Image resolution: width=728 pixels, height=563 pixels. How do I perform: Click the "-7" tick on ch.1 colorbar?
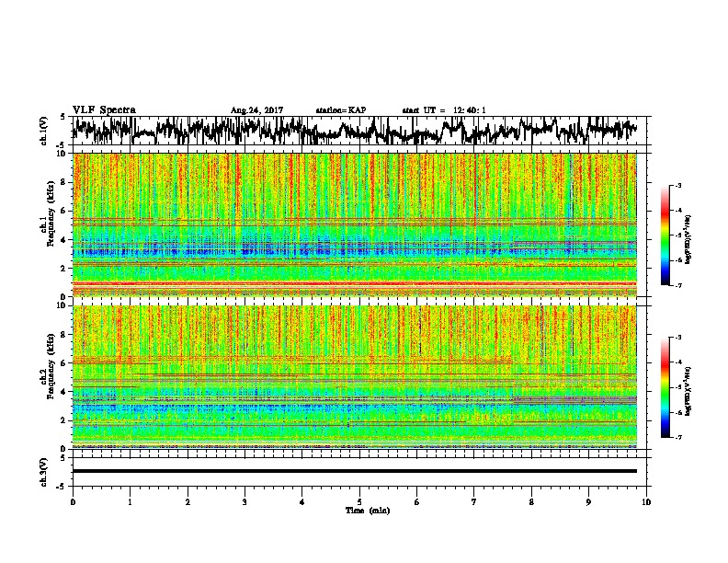click(x=677, y=285)
